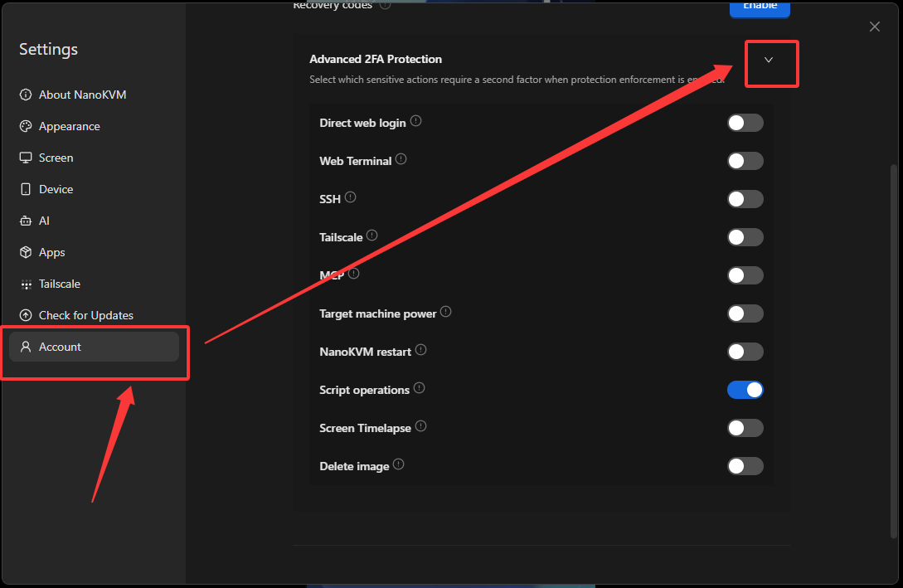Enable MCP protection toggle
903x588 pixels.
click(x=745, y=275)
